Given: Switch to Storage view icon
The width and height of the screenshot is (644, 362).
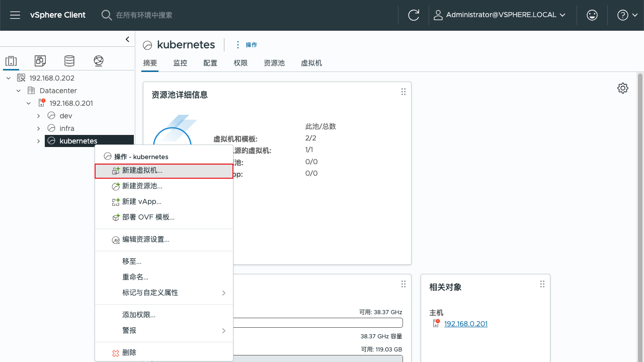Looking at the screenshot, I should (x=69, y=61).
